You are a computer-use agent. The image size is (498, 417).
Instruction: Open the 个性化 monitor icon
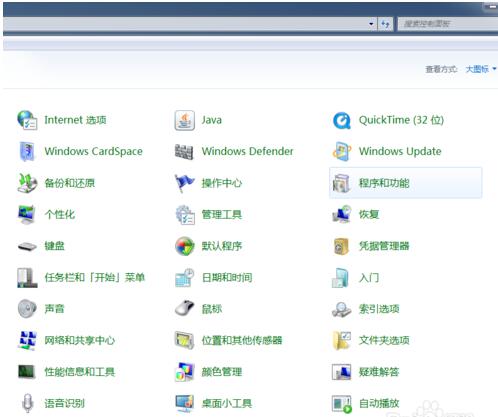pyautogui.click(x=27, y=215)
